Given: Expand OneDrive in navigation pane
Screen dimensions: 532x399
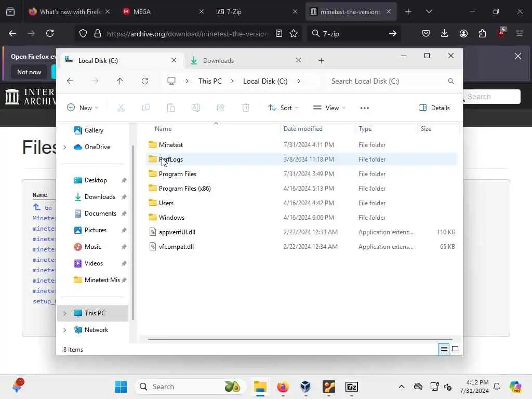Looking at the screenshot, I should 65,147.
